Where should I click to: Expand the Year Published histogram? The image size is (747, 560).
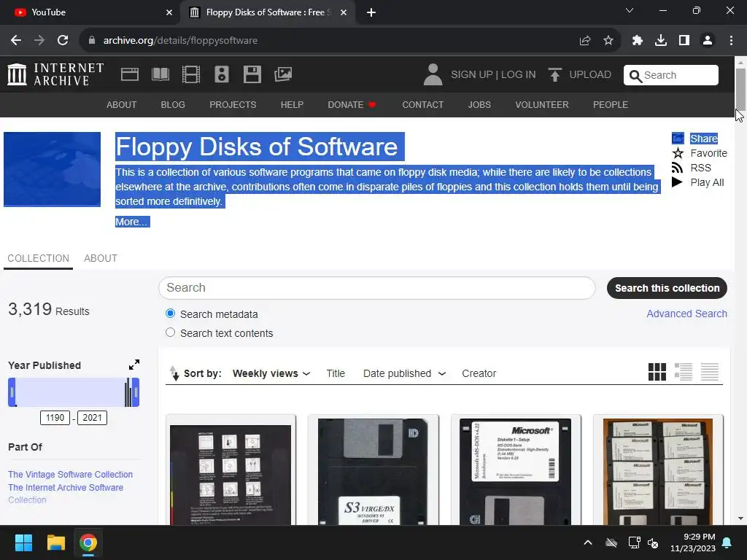(x=134, y=365)
